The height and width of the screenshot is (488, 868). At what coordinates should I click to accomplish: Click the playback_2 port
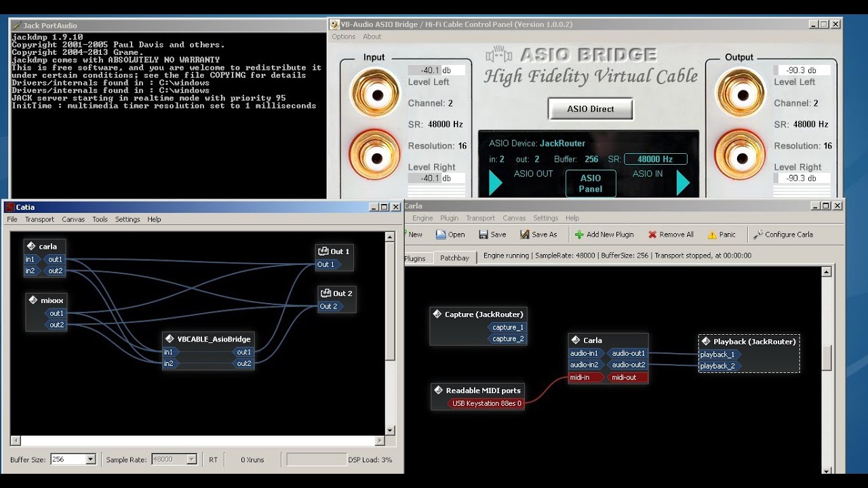(720, 366)
